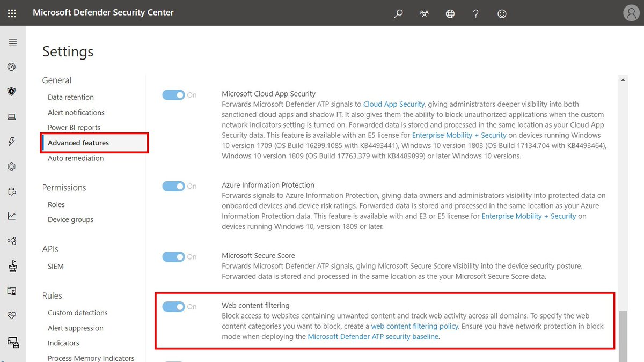Expand the hamburger navigation menu
Image resolution: width=644 pixels, height=362 pixels.
[12, 42]
